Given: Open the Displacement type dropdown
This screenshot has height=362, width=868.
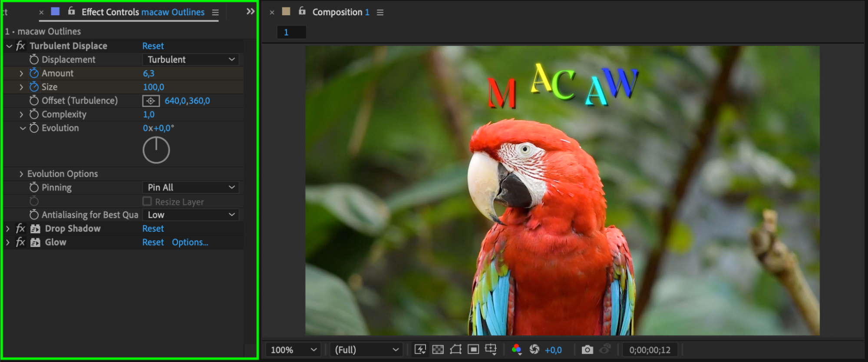Looking at the screenshot, I should pos(191,60).
